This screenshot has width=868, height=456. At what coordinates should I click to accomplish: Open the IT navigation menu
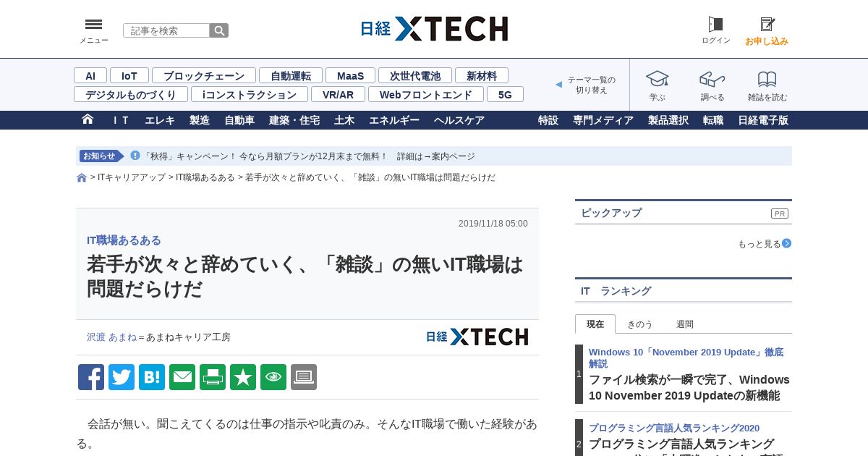121,120
